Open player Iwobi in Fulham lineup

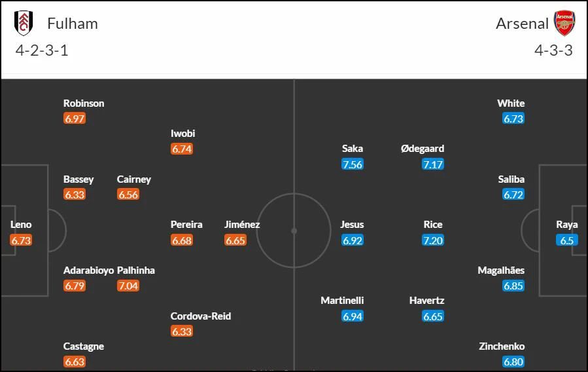point(182,133)
